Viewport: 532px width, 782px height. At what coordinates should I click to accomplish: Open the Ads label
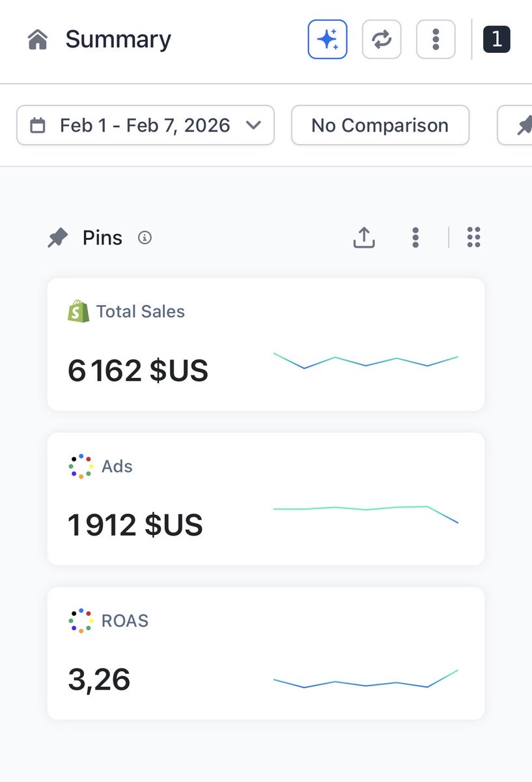tap(117, 467)
